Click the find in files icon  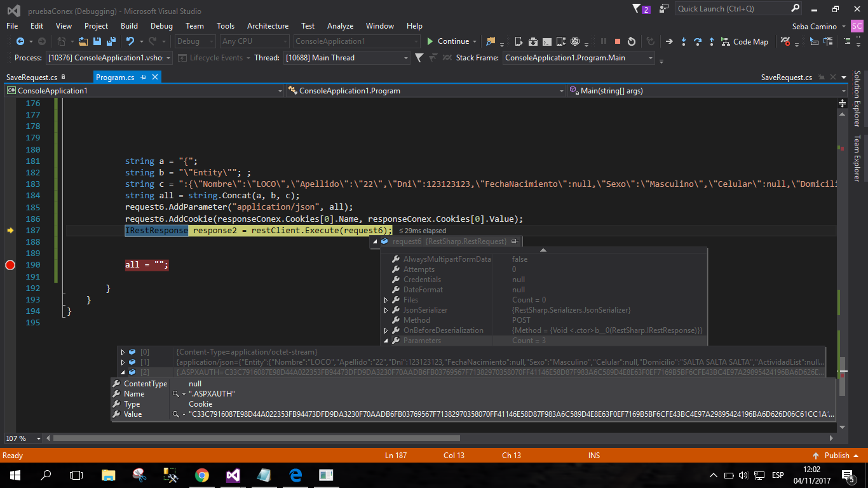tap(491, 41)
